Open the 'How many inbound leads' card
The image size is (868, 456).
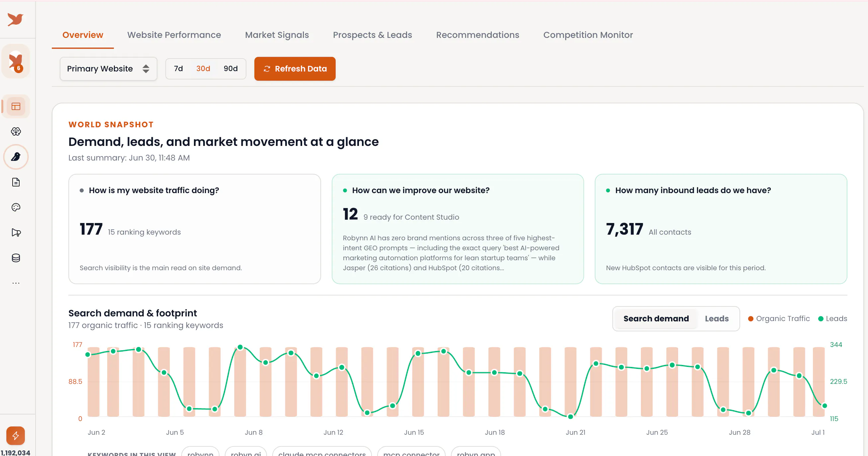click(x=721, y=229)
